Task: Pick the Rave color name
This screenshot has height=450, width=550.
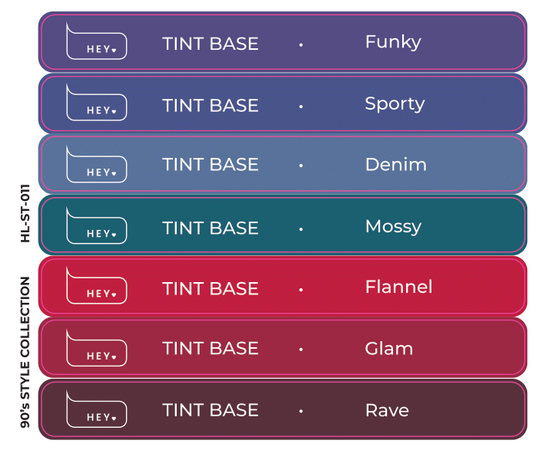Action: (387, 410)
